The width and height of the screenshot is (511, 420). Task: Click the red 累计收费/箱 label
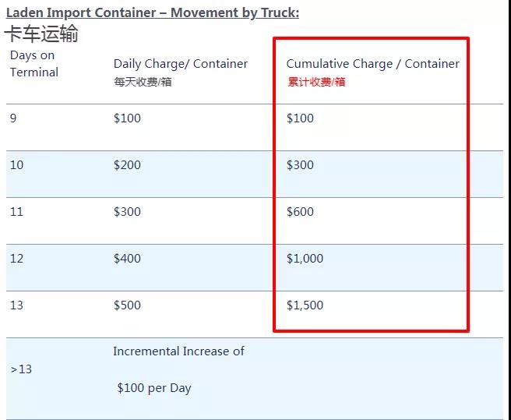point(316,82)
